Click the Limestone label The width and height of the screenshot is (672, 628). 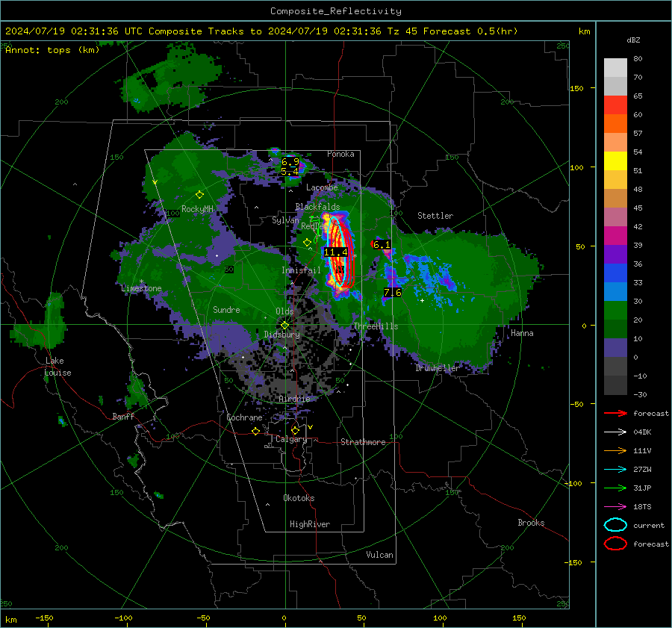pyautogui.click(x=141, y=288)
